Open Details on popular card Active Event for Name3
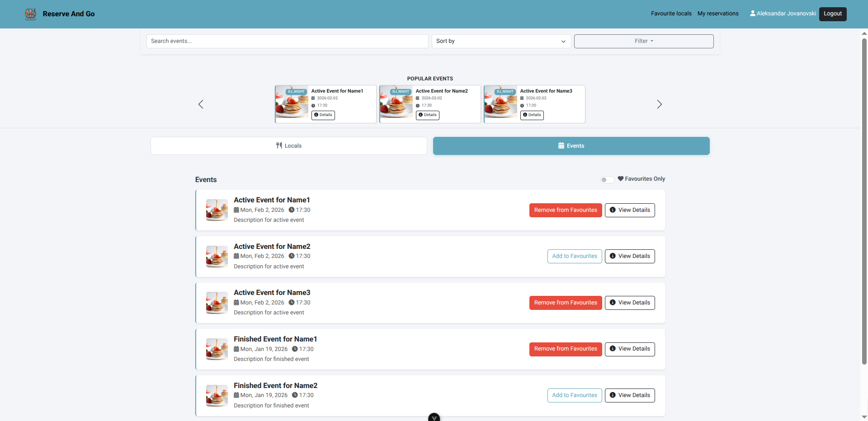The image size is (868, 421). tap(532, 115)
